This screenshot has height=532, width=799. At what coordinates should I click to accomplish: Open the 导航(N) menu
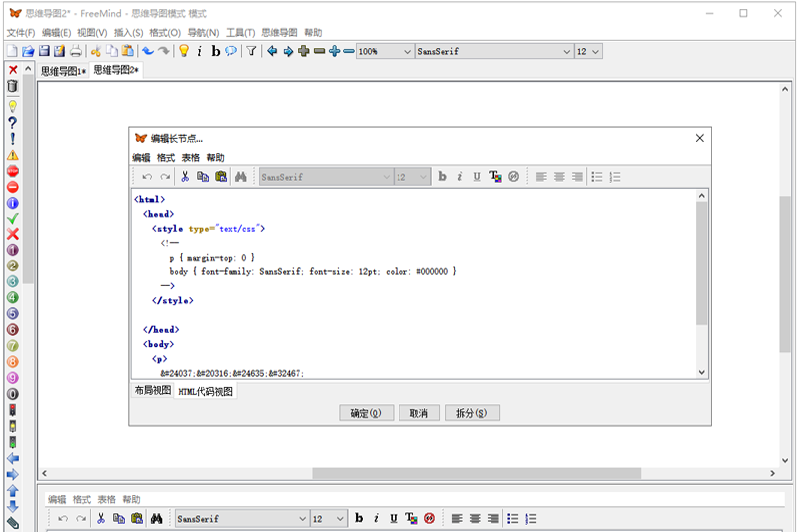point(203,33)
